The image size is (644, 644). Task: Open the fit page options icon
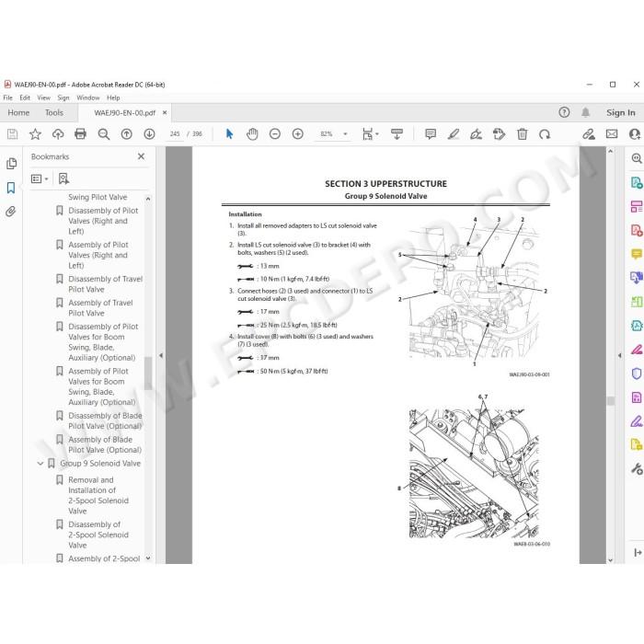coord(370,134)
